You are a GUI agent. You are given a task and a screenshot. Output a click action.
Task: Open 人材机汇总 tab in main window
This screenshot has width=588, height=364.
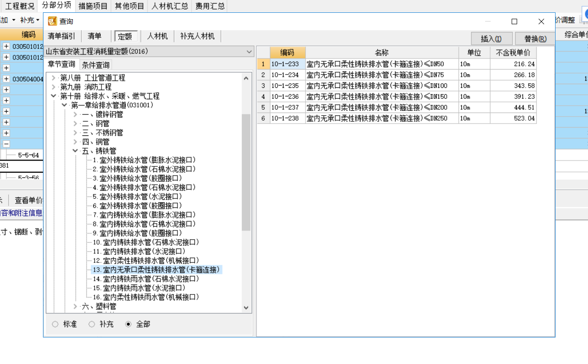pos(170,6)
